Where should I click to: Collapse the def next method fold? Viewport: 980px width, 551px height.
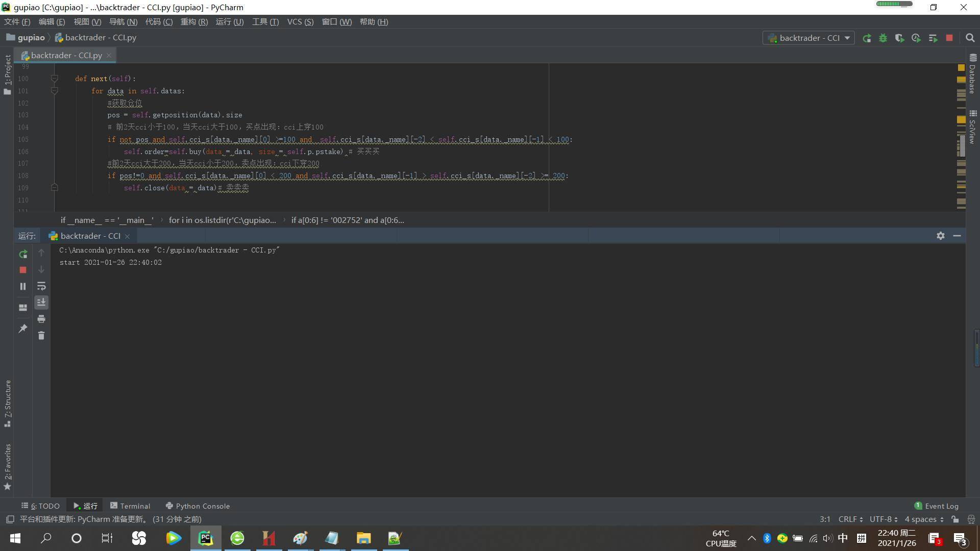click(54, 79)
